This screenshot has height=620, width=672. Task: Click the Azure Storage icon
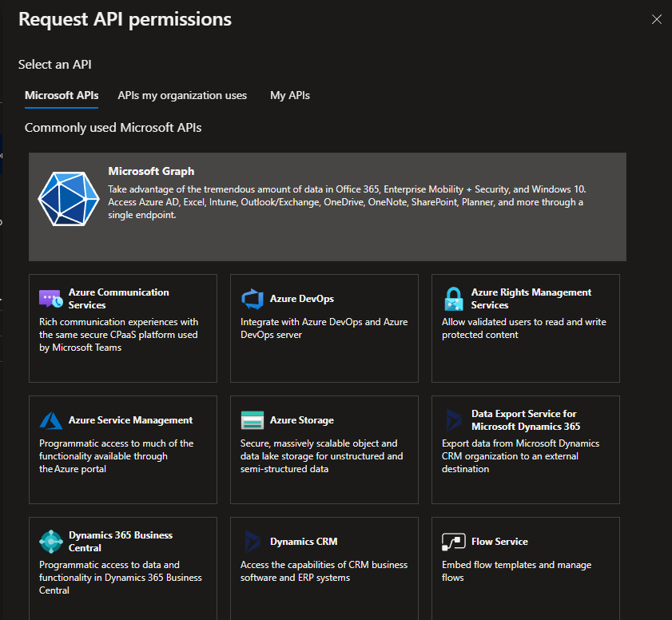point(252,420)
